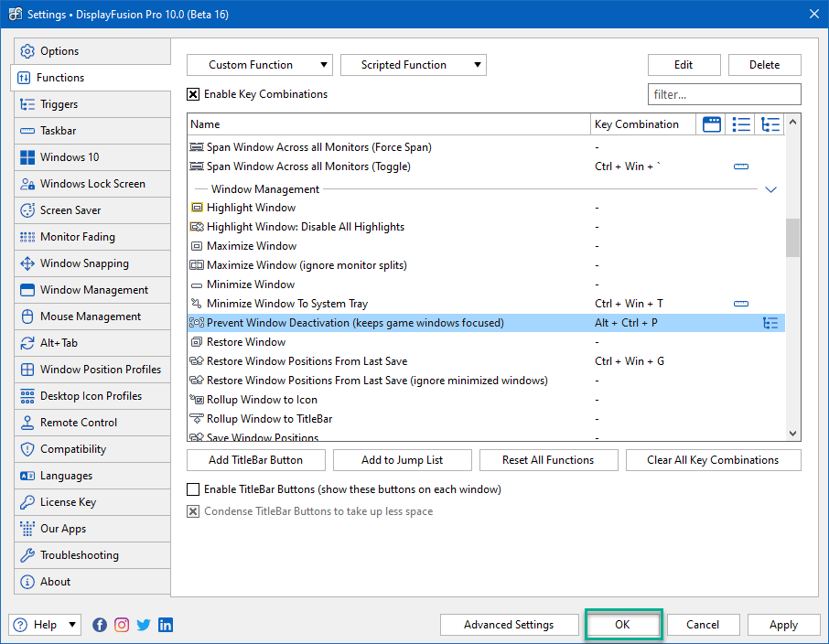Click the Apply button
The height and width of the screenshot is (644, 829).
click(783, 625)
